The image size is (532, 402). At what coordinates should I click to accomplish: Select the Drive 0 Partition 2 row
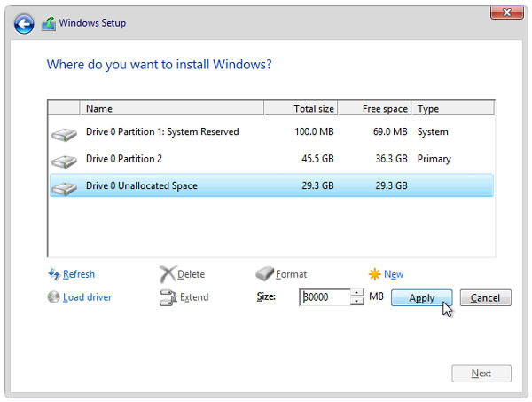pos(271,159)
